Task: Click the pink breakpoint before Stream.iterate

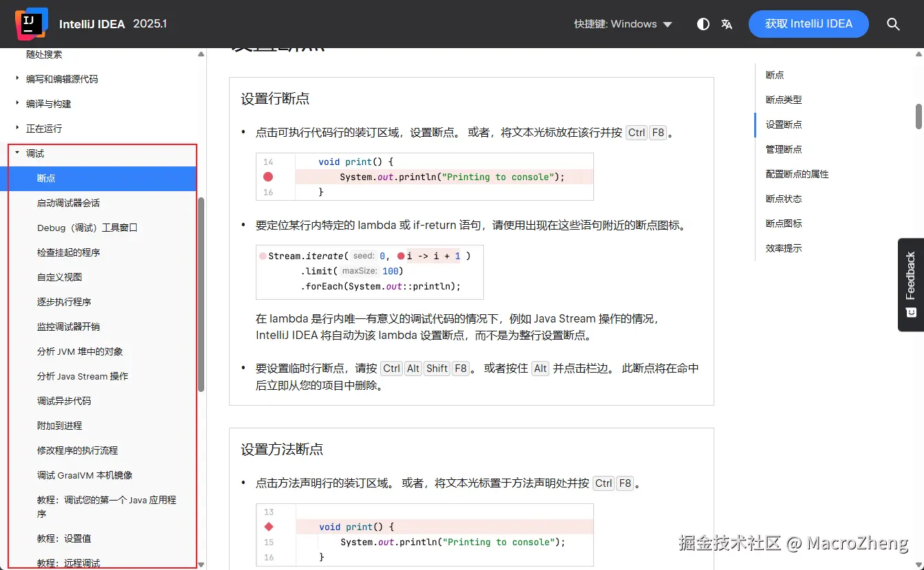Action: pos(263,256)
